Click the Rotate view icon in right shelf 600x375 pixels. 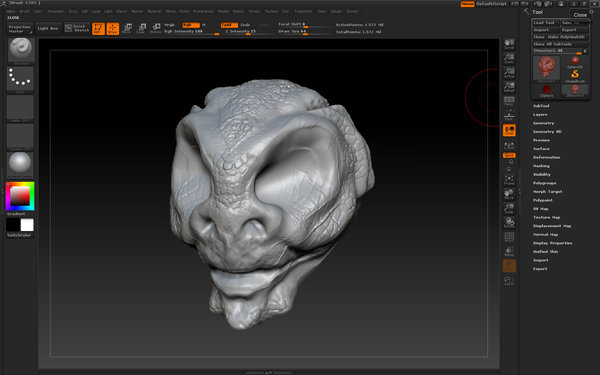point(509,223)
